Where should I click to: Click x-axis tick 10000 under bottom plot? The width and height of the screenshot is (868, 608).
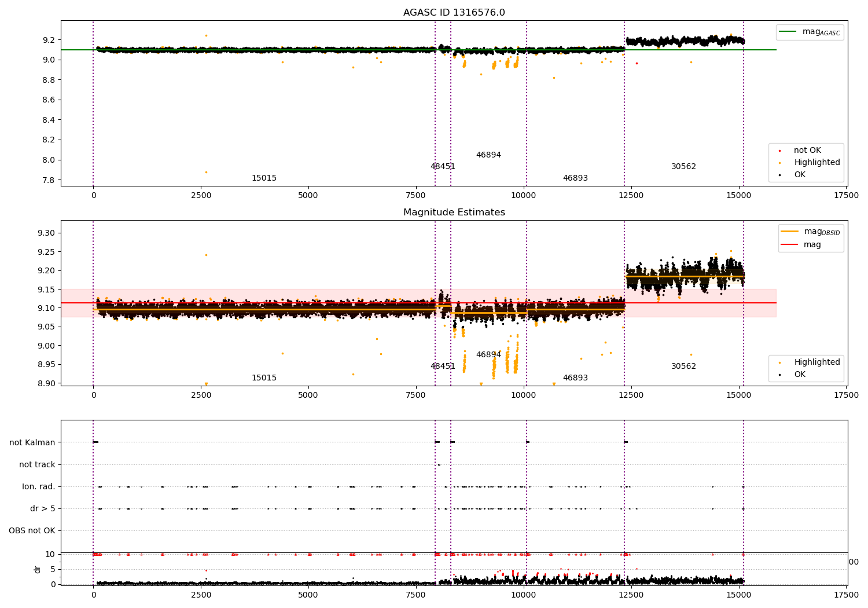click(524, 595)
